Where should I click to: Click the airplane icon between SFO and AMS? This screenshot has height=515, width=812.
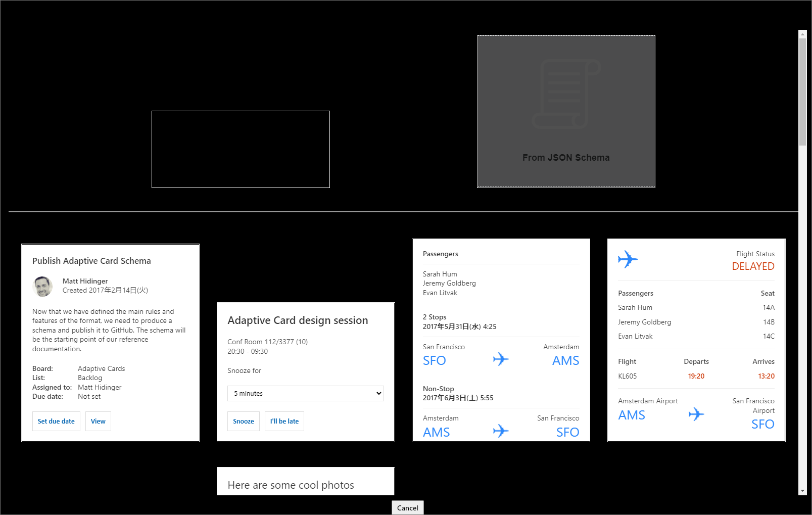pyautogui.click(x=500, y=359)
